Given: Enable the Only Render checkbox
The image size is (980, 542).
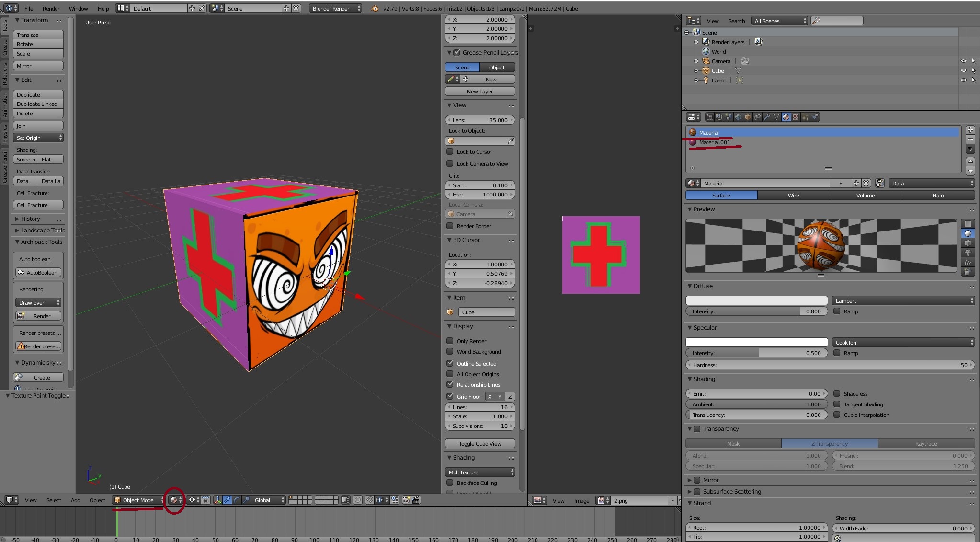Looking at the screenshot, I should [450, 341].
